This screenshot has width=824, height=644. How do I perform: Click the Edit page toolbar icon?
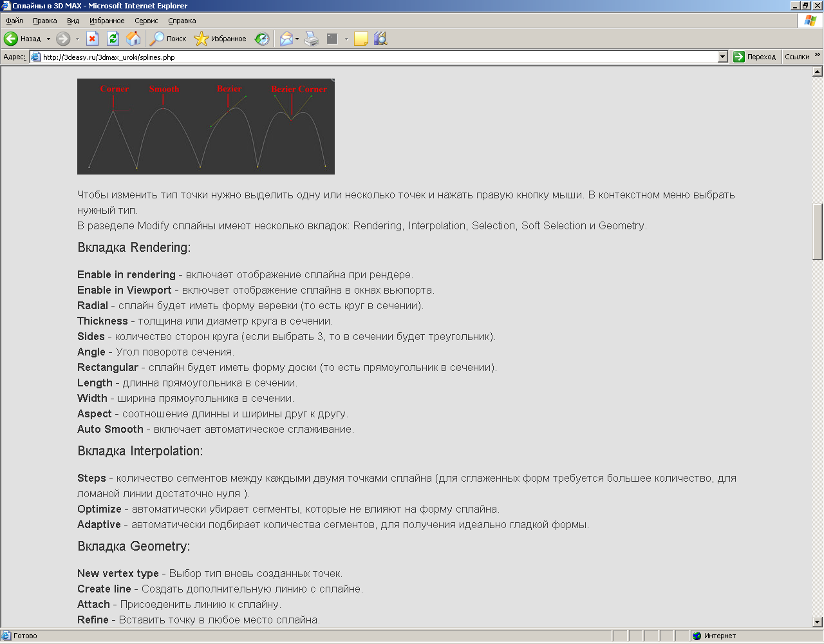(332, 39)
